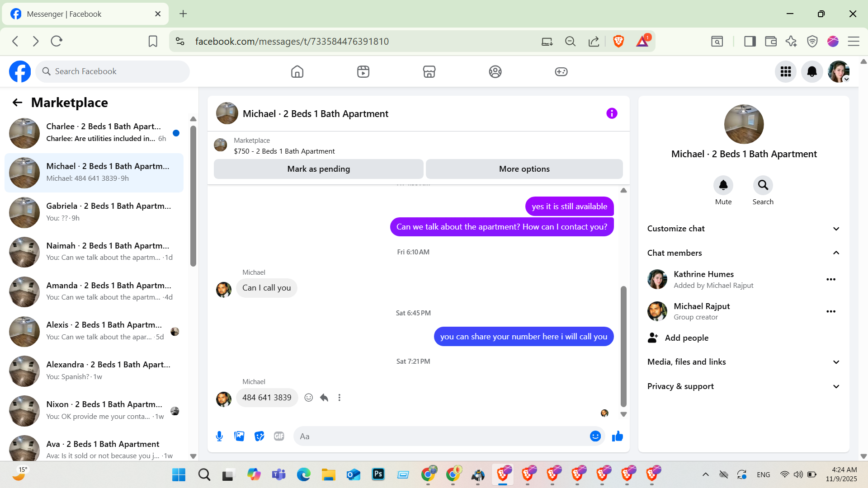Screen dimensions: 868x488
Task: Open conversation information purple icon
Action: 612,113
